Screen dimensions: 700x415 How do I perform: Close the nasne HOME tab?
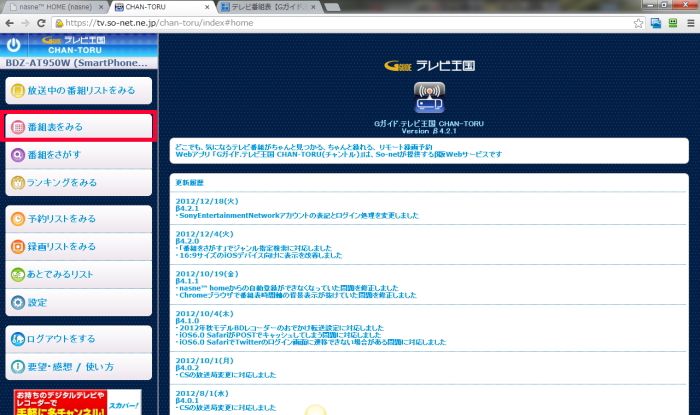pos(101,7)
